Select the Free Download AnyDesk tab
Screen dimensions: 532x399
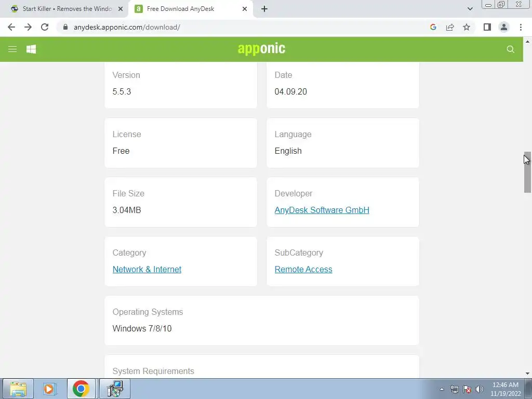click(180, 9)
